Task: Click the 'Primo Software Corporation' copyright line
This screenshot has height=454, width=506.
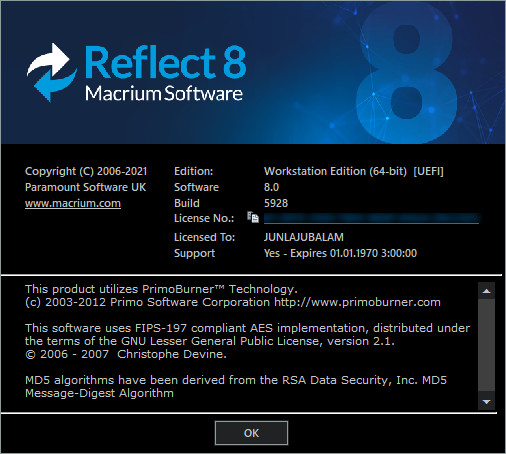Action: [x=233, y=302]
